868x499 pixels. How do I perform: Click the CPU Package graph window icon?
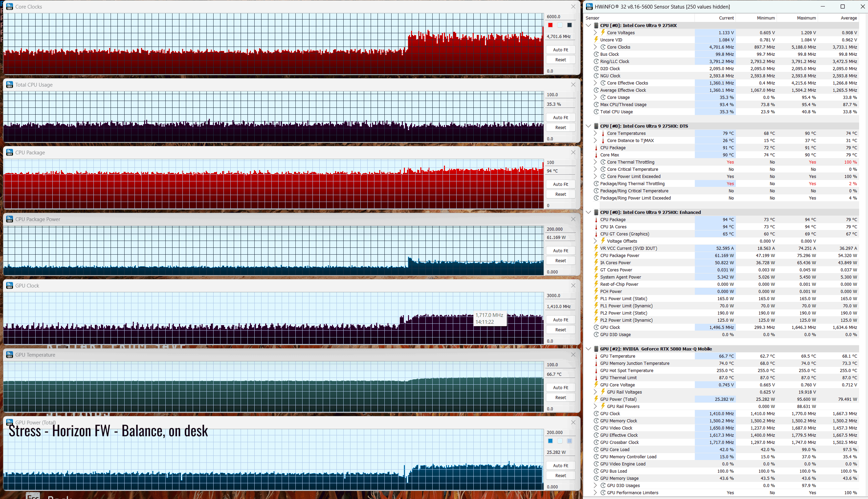coord(10,153)
